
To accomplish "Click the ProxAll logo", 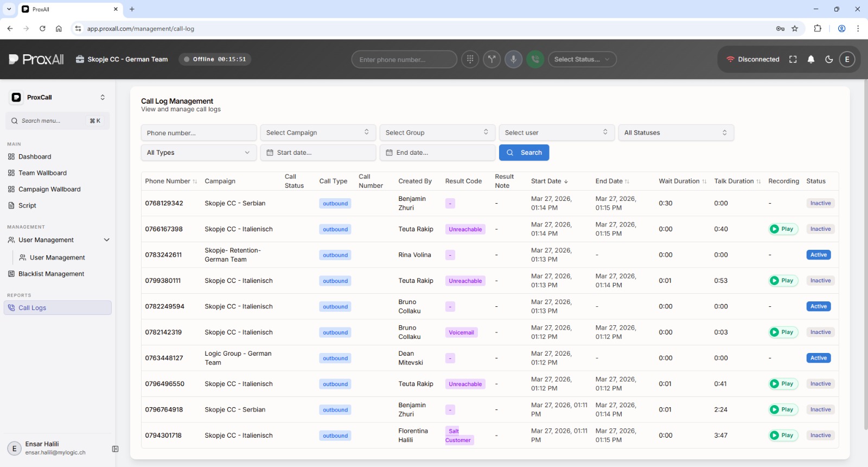I will tap(36, 59).
